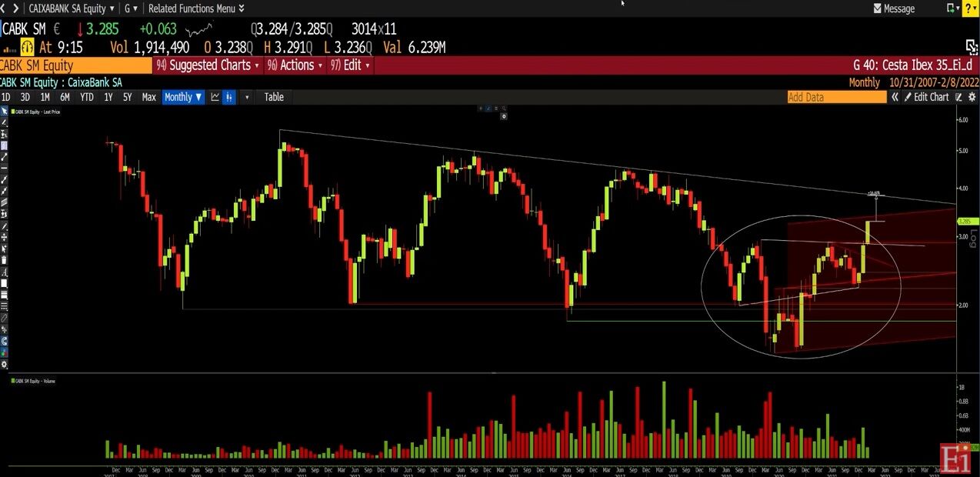Open the chart style dropdown arrow
This screenshot has width=980, height=477.
[x=247, y=97]
